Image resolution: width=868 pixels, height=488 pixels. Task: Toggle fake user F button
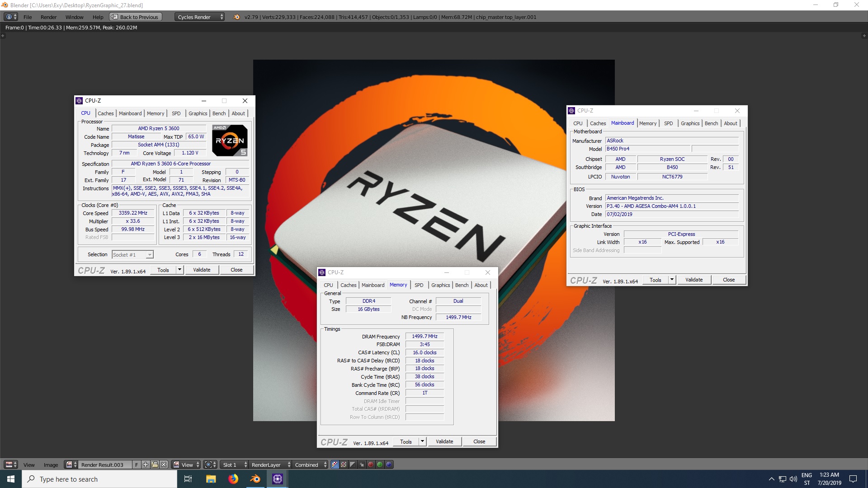(137, 465)
